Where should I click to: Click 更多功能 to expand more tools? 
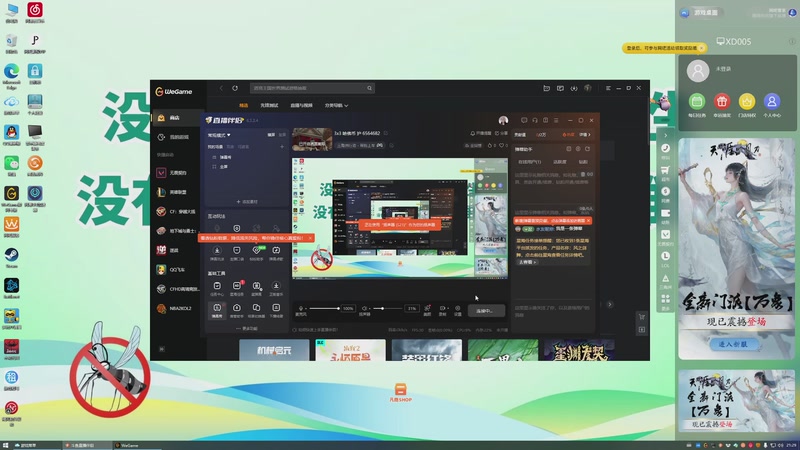247,329
